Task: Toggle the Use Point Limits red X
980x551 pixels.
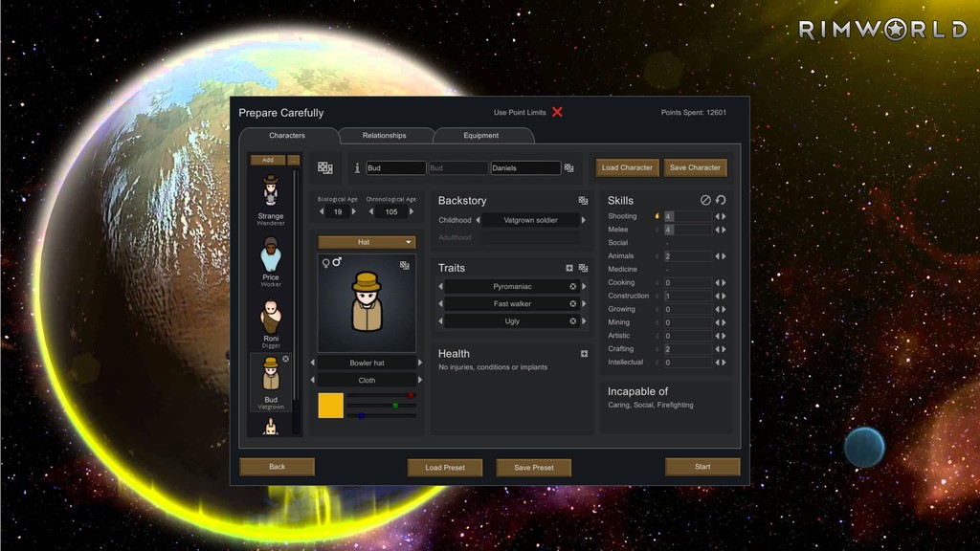Action: click(x=557, y=112)
